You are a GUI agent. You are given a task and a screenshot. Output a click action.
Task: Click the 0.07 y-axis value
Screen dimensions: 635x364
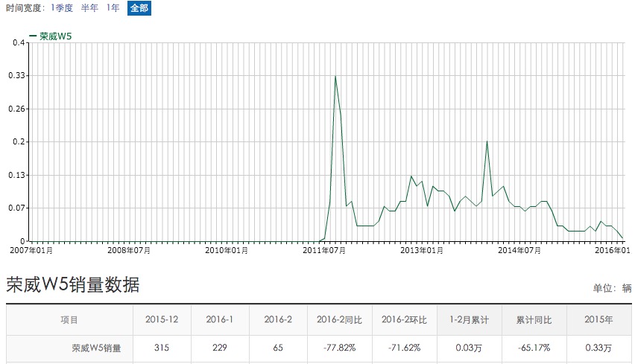pos(16,208)
